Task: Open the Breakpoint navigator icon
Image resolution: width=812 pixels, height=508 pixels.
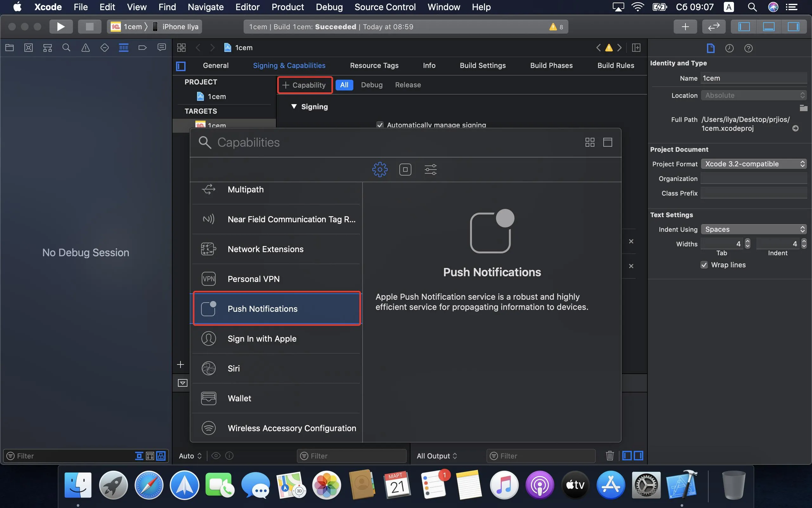Action: (143, 48)
